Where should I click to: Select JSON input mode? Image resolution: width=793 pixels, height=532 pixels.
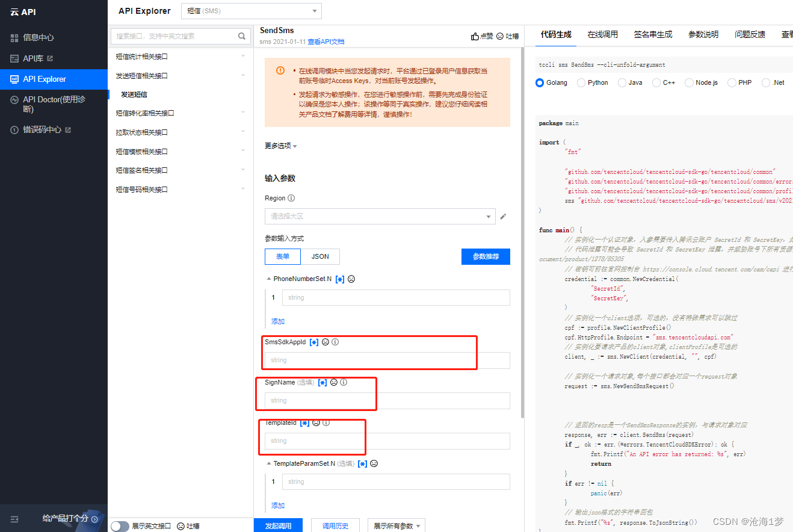(x=320, y=256)
